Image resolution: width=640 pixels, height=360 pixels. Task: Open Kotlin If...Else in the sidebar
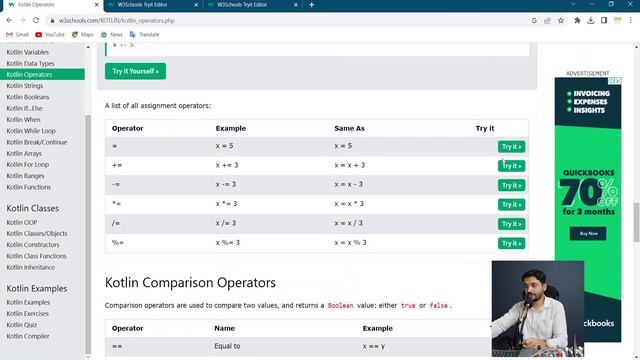(24, 108)
